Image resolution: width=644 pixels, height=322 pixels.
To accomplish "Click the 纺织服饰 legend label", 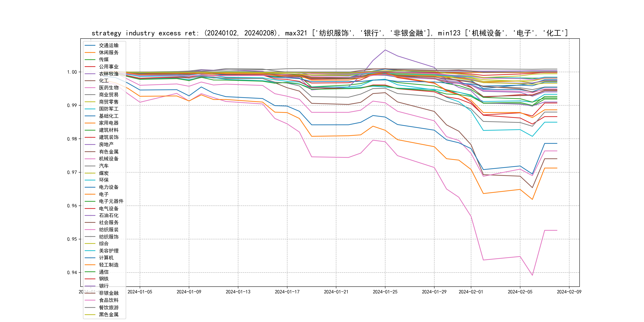I will (x=109, y=237).
